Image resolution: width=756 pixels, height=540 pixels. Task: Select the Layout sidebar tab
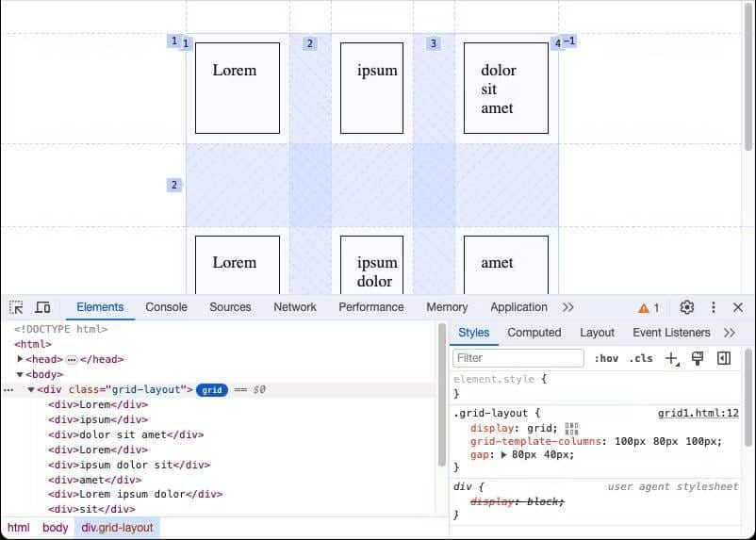click(x=597, y=333)
